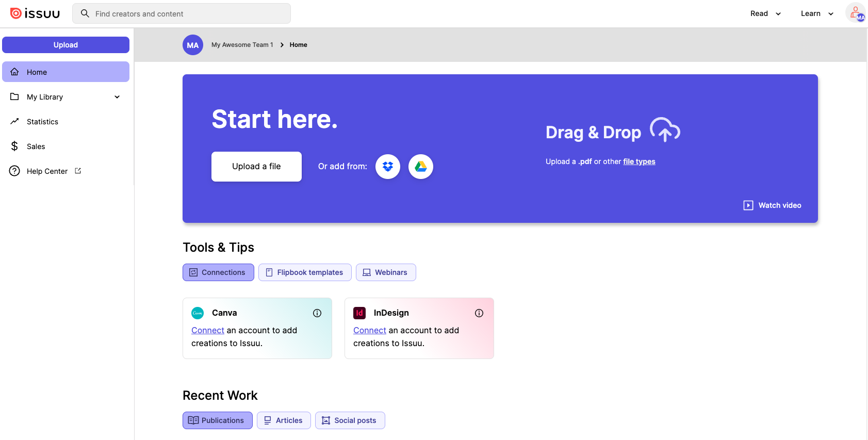
Task: Click the Help Center external link icon
Action: point(78,171)
